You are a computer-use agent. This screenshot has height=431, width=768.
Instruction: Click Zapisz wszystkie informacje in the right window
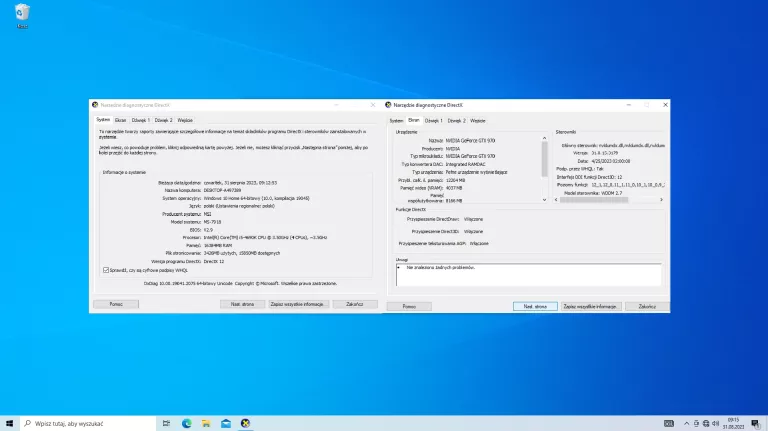590,307
